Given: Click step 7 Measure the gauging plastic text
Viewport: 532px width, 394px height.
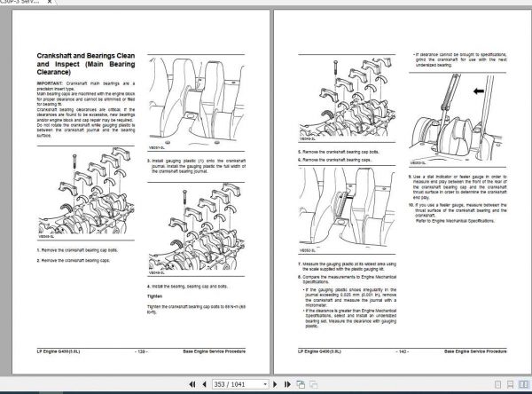Looking at the screenshot, I should tap(347, 266).
